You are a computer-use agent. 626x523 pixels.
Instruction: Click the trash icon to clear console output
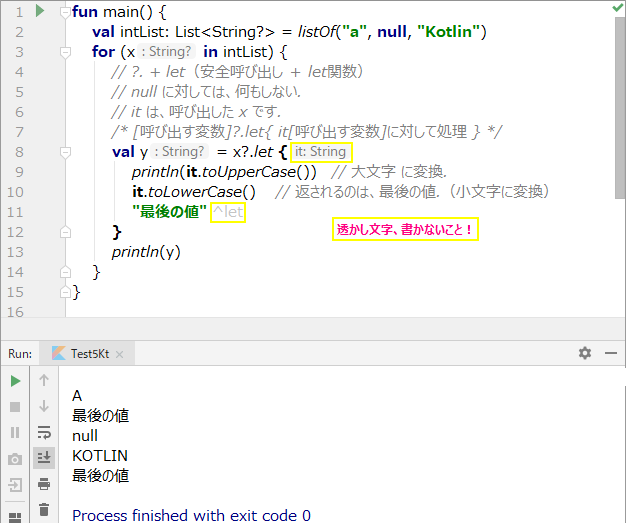click(x=44, y=509)
